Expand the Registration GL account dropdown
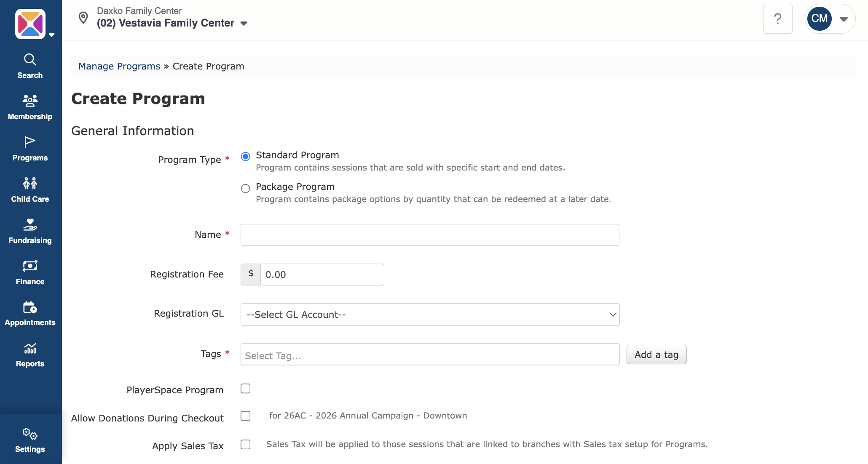This screenshot has width=868, height=464. coord(430,315)
